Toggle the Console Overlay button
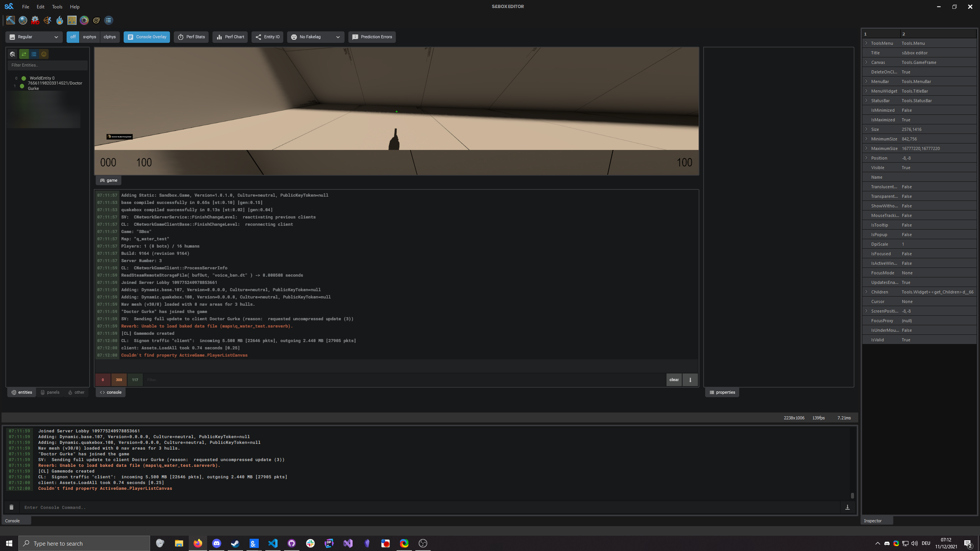 [x=147, y=37]
